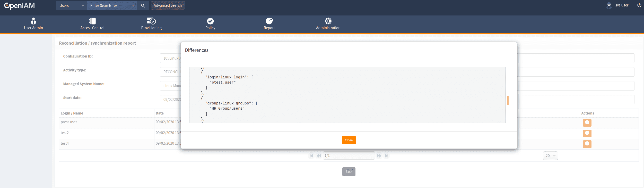This screenshot has height=188, width=644.
Task: Go to the last page arrow
Action: click(x=386, y=156)
